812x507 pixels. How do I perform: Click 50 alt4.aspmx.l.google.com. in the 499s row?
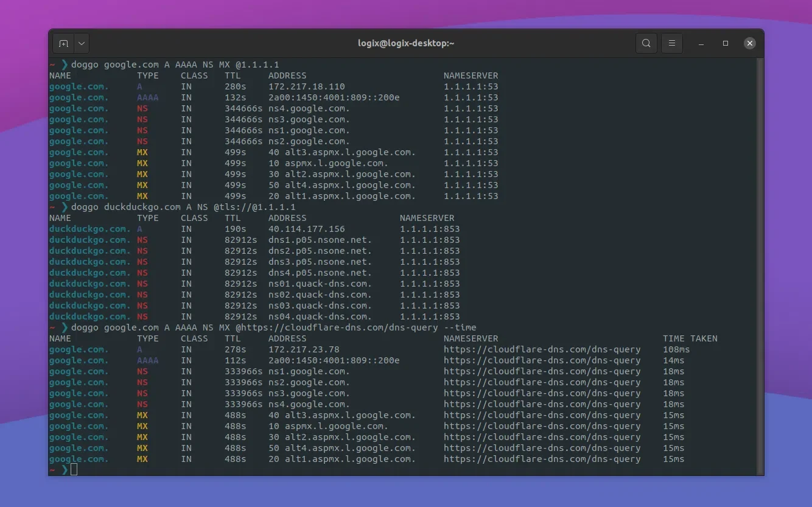342,185
